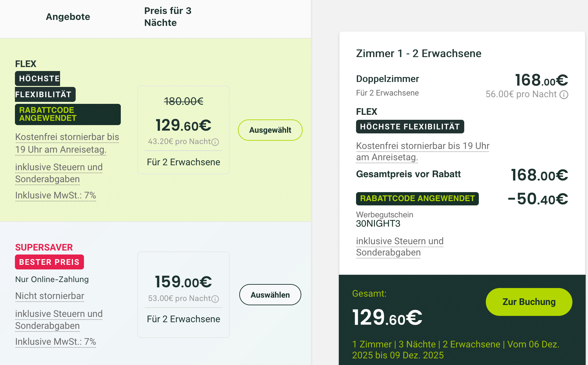Click SUPERSAVER's inklusive Steuern und Sonderabgaben link

pos(59,320)
